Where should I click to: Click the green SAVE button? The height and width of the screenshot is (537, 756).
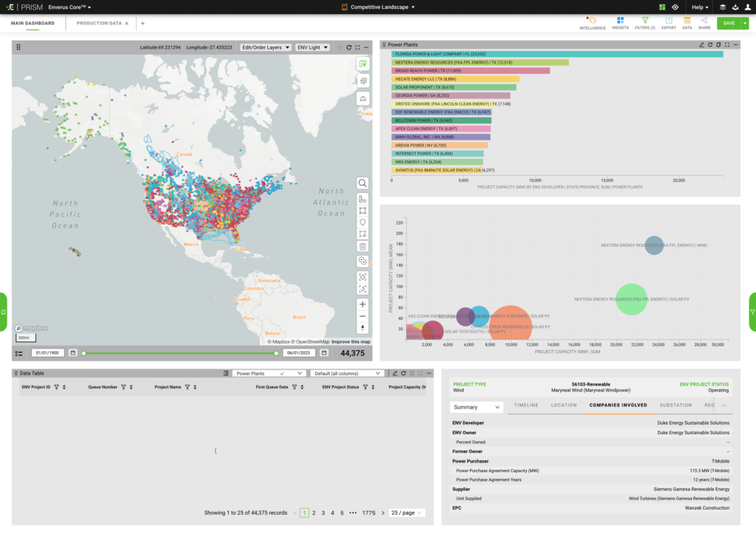coord(730,23)
